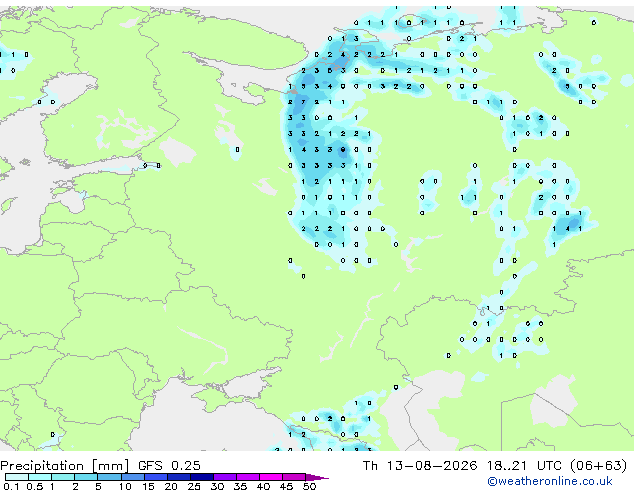Screen dimensions: 634x490
Task: Click the "Precipitation [mm]" title text
Action: coord(65,466)
